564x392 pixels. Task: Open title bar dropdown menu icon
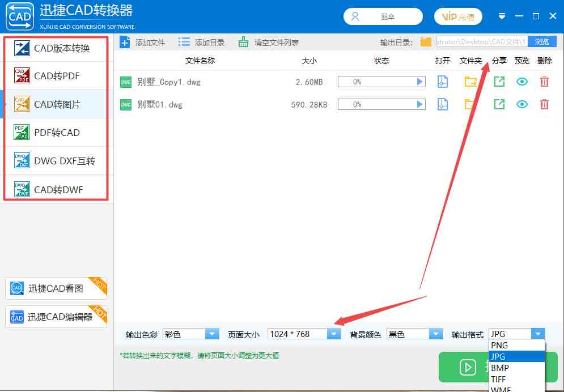502,16
